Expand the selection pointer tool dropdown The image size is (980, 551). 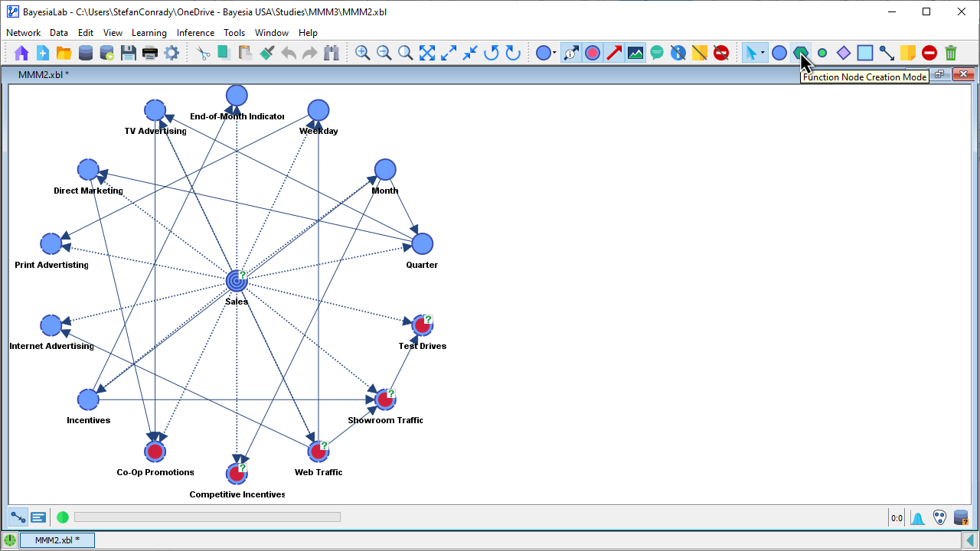(763, 54)
